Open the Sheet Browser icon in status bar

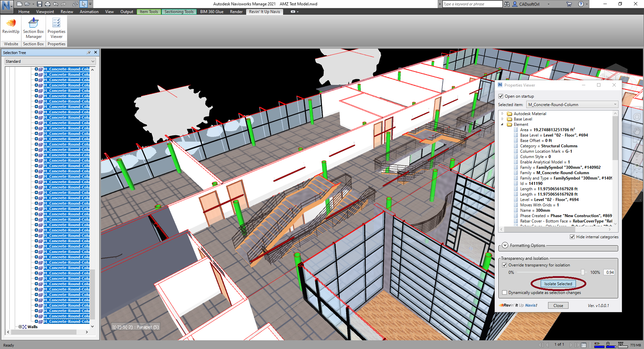coord(584,345)
